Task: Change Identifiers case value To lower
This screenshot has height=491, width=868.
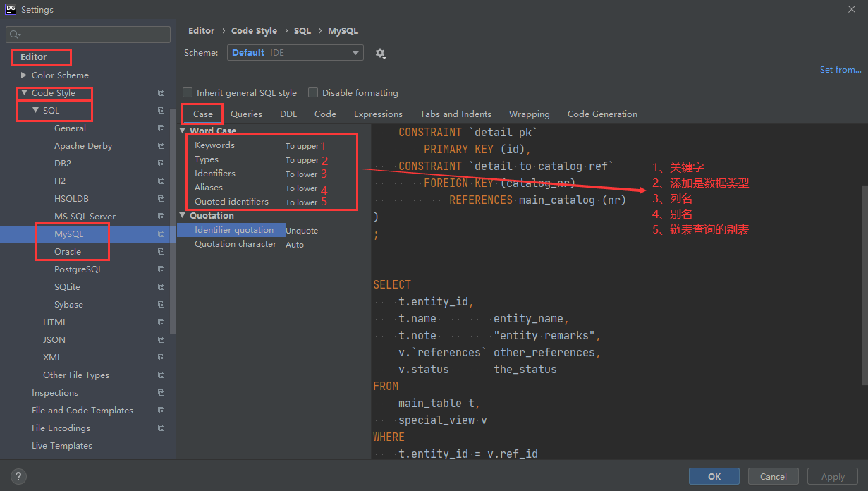Action: (301, 174)
